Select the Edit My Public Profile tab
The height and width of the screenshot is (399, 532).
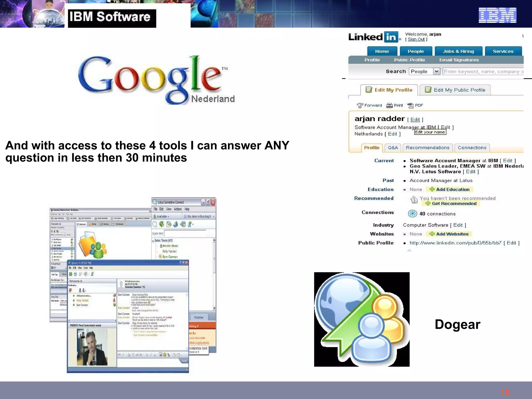click(455, 90)
